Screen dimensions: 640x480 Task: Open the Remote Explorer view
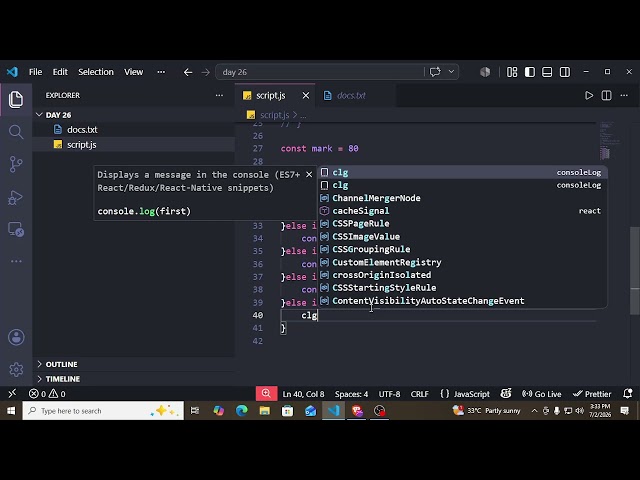pyautogui.click(x=16, y=229)
